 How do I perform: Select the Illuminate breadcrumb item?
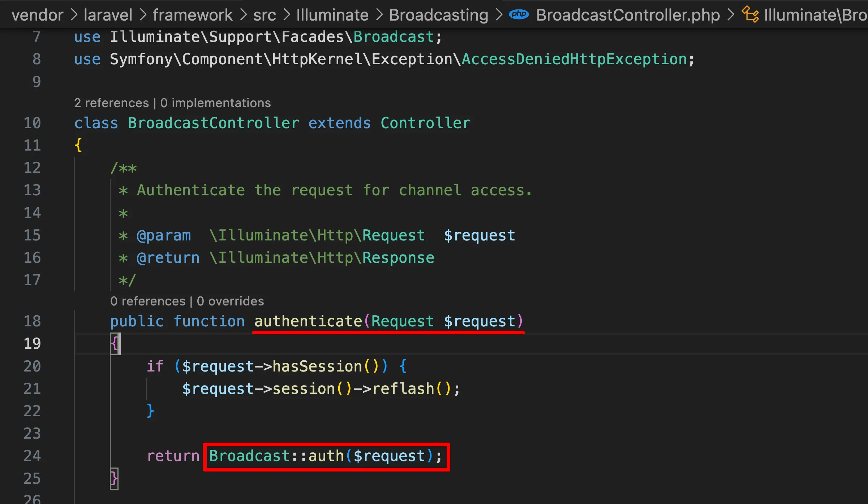coord(332,15)
